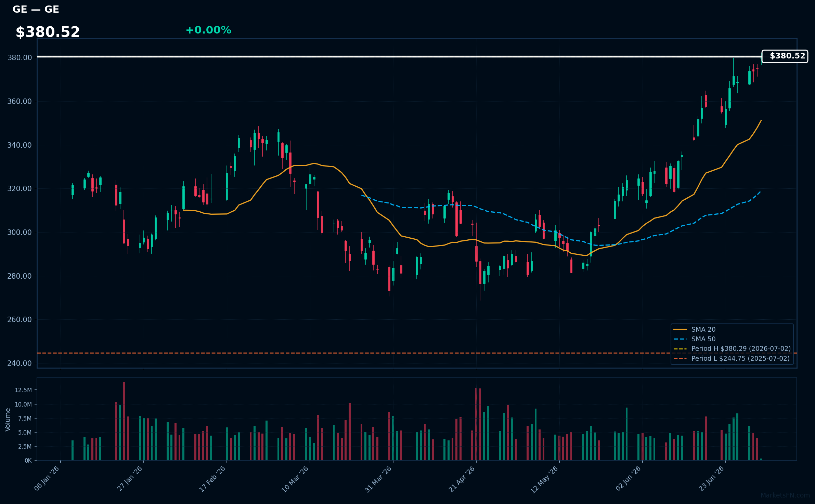
Task: Click the red dashed Period L legend sample
Action: [680, 359]
